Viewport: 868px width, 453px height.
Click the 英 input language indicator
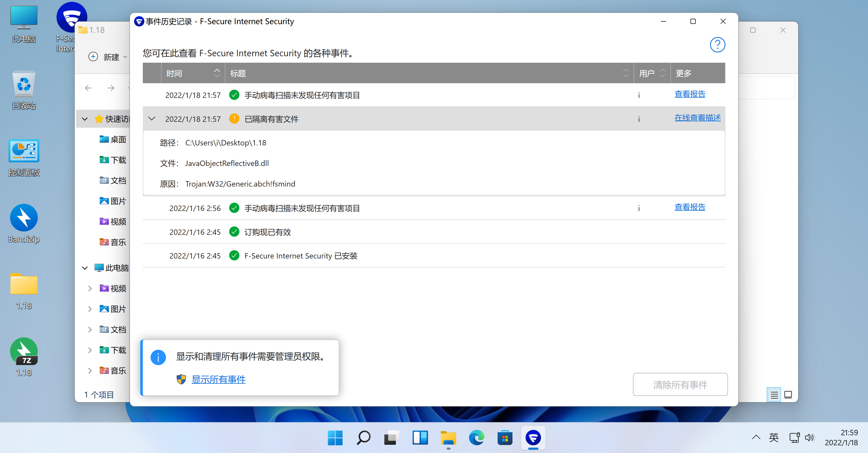(774, 438)
